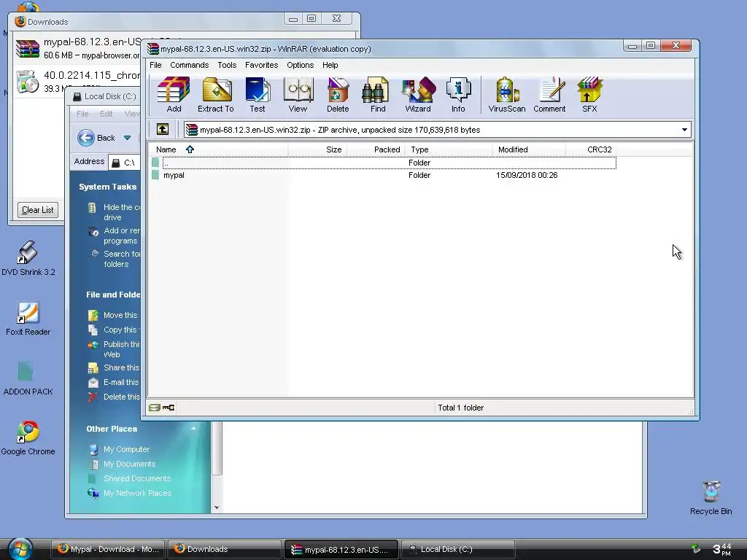Click the Start button
This screenshot has height=560, width=747.
pos(20,550)
